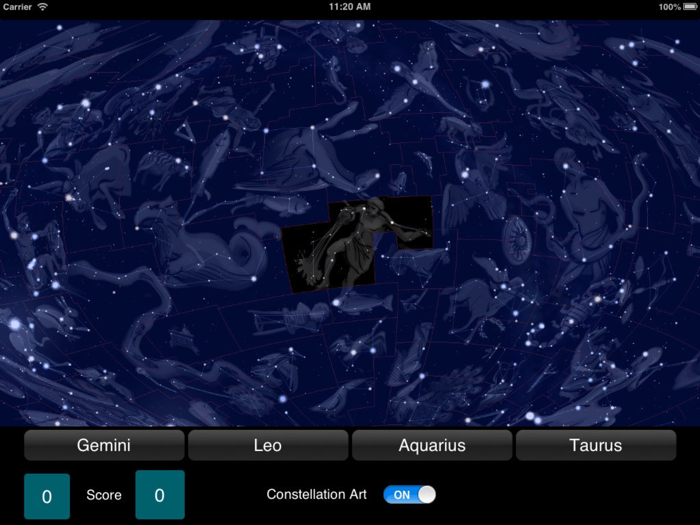Tap the teal score box right of Score
This screenshot has height=525, width=700.
pos(160,495)
